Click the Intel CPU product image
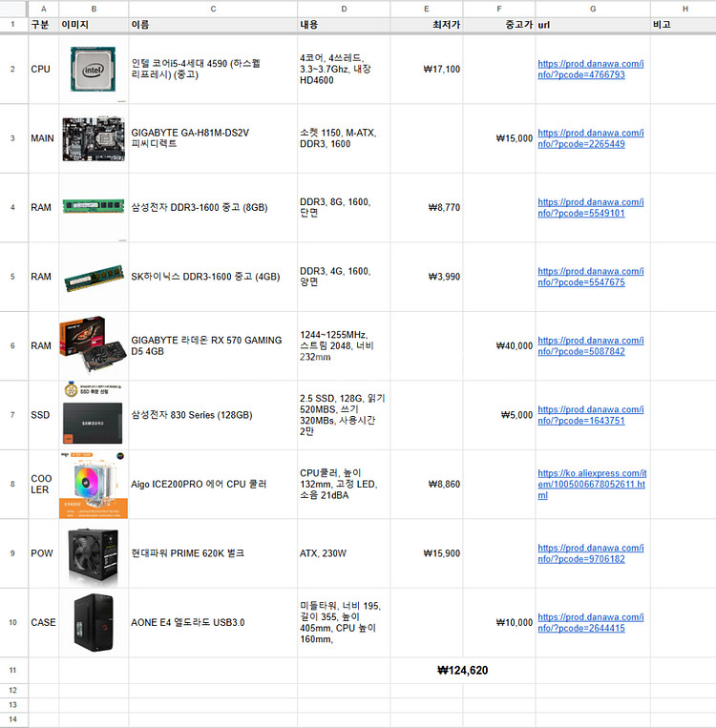Screen dimensions: 716x728 click(93, 69)
